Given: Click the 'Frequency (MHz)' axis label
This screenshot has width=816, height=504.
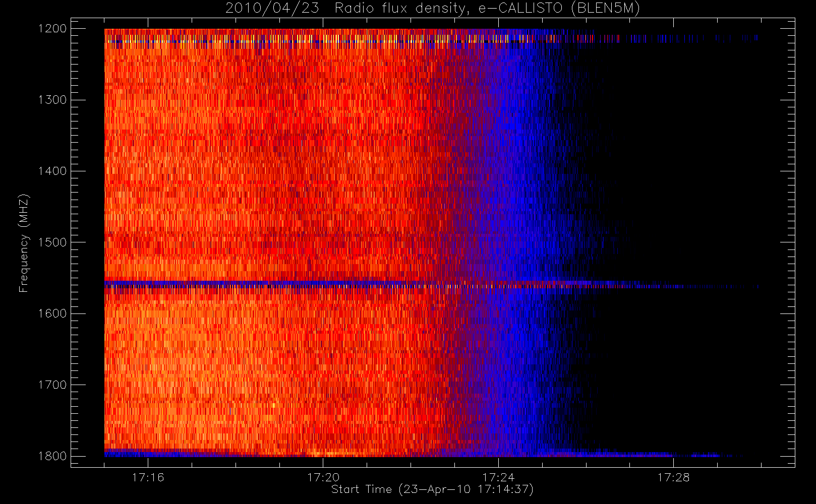Looking at the screenshot, I should pos(23,243).
